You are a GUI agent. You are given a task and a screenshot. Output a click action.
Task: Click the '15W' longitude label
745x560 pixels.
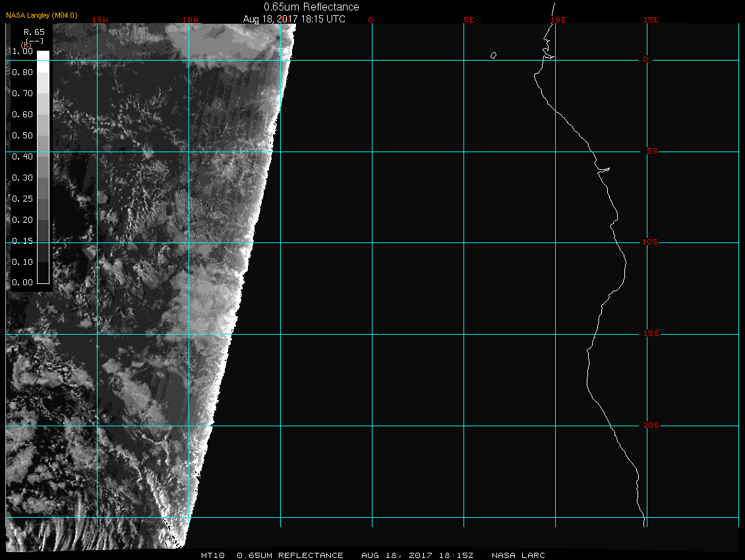click(100, 20)
